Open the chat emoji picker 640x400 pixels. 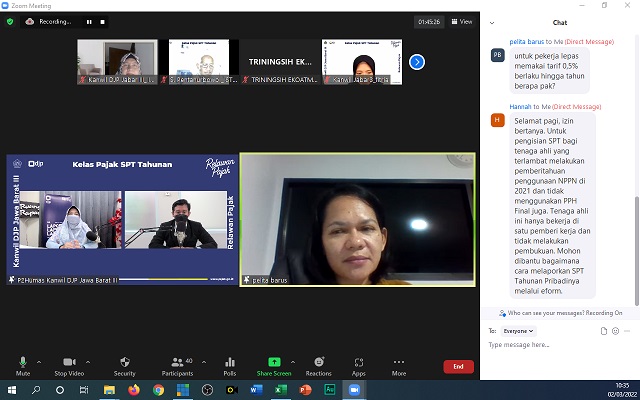(x=616, y=330)
